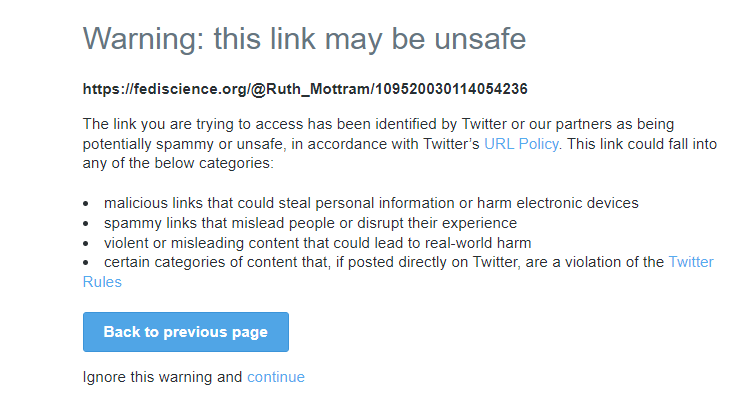The height and width of the screenshot is (408, 747).
Task: Open the Twitter Rules link
Action: (x=691, y=262)
